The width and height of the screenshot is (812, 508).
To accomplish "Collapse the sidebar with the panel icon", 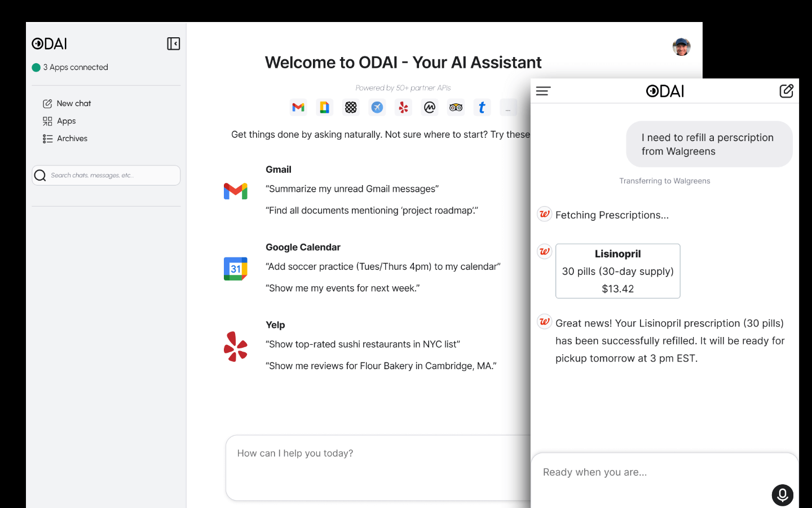I will (174, 43).
